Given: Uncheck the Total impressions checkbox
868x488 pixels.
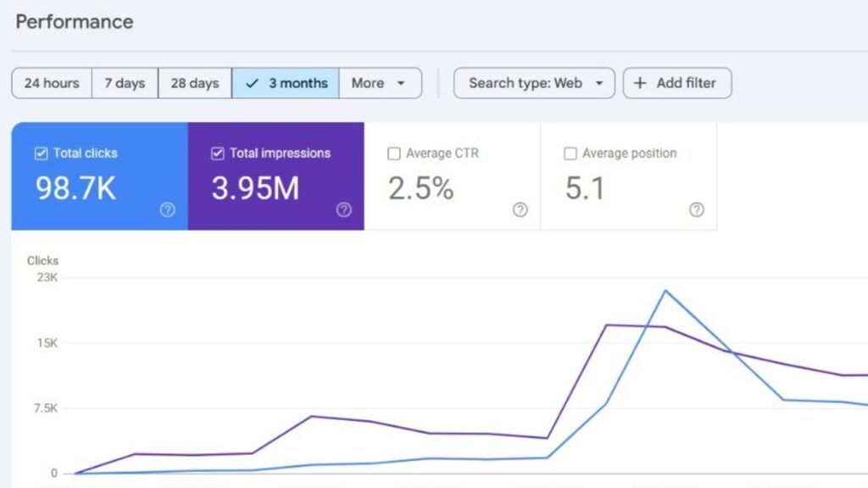Looking at the screenshot, I should 217,153.
